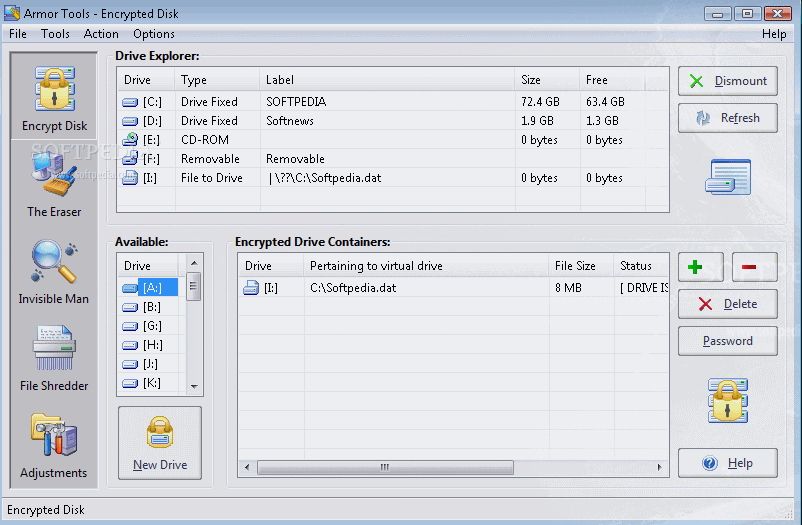802x525 pixels.
Task: Click right arrow of containers horizontal scrollbar
Action: 659,467
